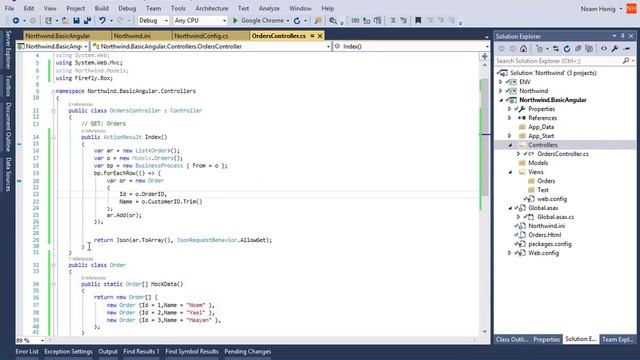The height and width of the screenshot is (360, 640).
Task: Click the search magnifier in Solution Explorer
Action: click(x=626, y=61)
